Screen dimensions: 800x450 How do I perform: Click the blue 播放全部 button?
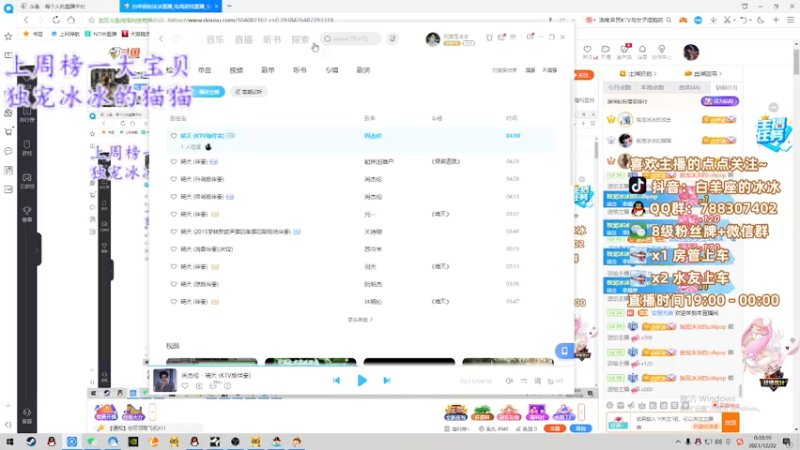208,92
